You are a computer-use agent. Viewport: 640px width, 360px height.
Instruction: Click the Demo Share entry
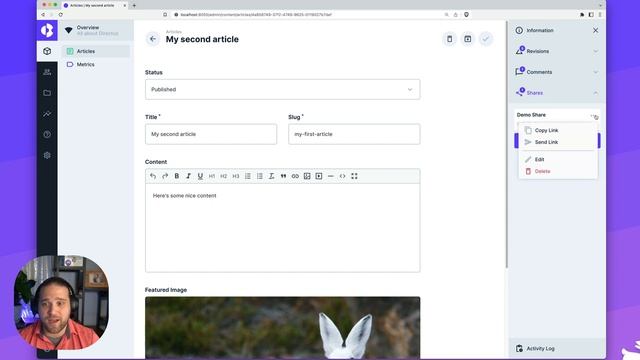tap(531, 115)
